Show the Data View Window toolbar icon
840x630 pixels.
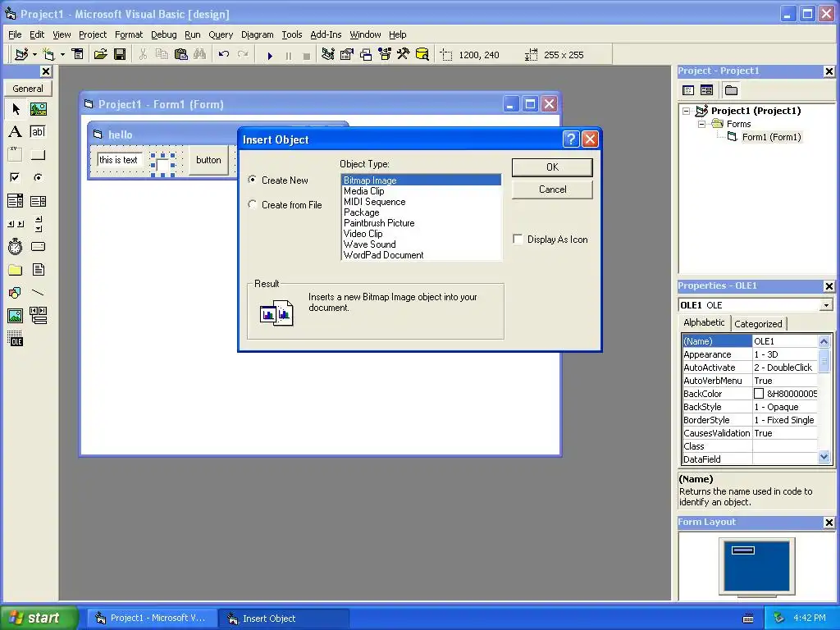click(422, 54)
